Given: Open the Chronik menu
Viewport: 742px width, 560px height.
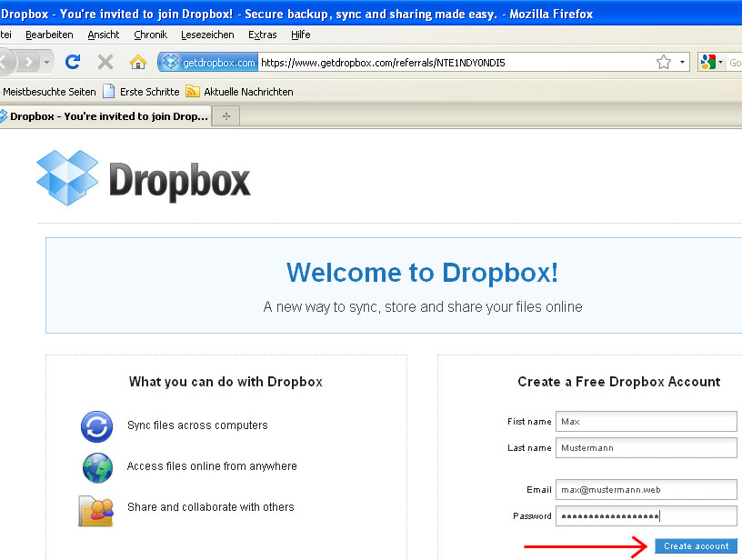Looking at the screenshot, I should (150, 35).
